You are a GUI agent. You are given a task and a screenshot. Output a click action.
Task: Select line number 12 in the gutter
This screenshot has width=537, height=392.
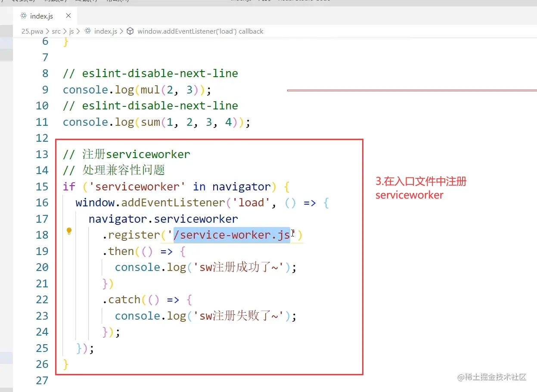42,138
